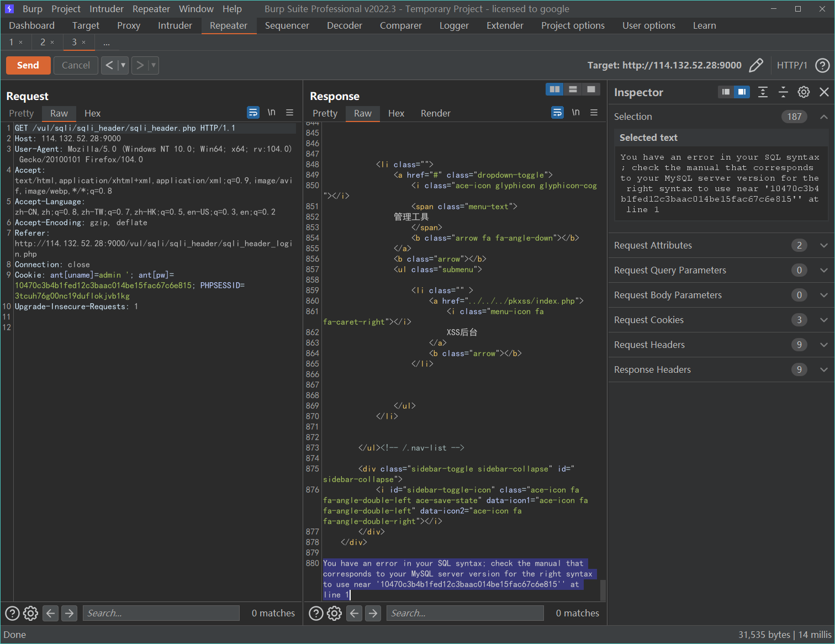Toggle word wrap icon in Response pane
Image resolution: width=835 pixels, height=644 pixels.
pos(557,113)
